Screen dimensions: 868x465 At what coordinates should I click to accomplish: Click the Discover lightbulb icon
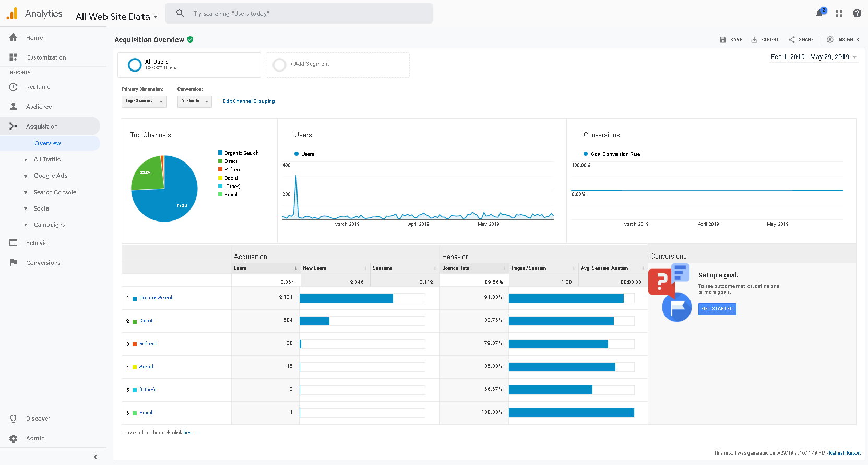pyautogui.click(x=14, y=419)
